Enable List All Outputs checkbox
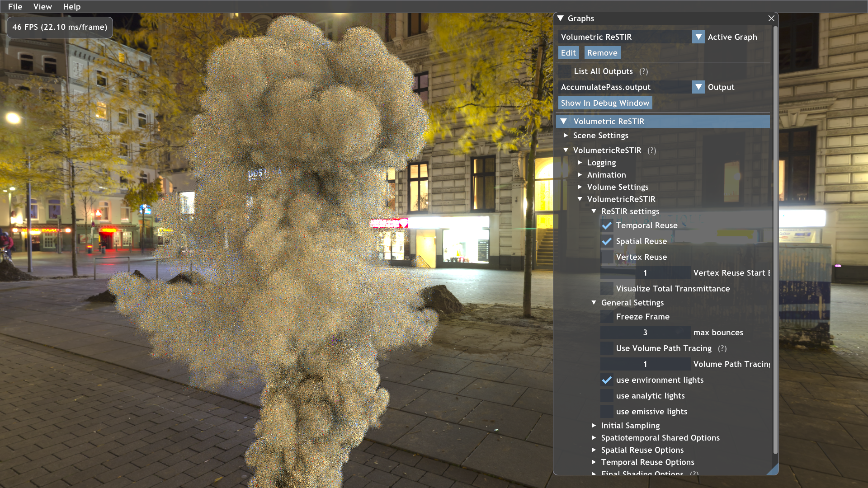868x488 pixels. coord(565,71)
